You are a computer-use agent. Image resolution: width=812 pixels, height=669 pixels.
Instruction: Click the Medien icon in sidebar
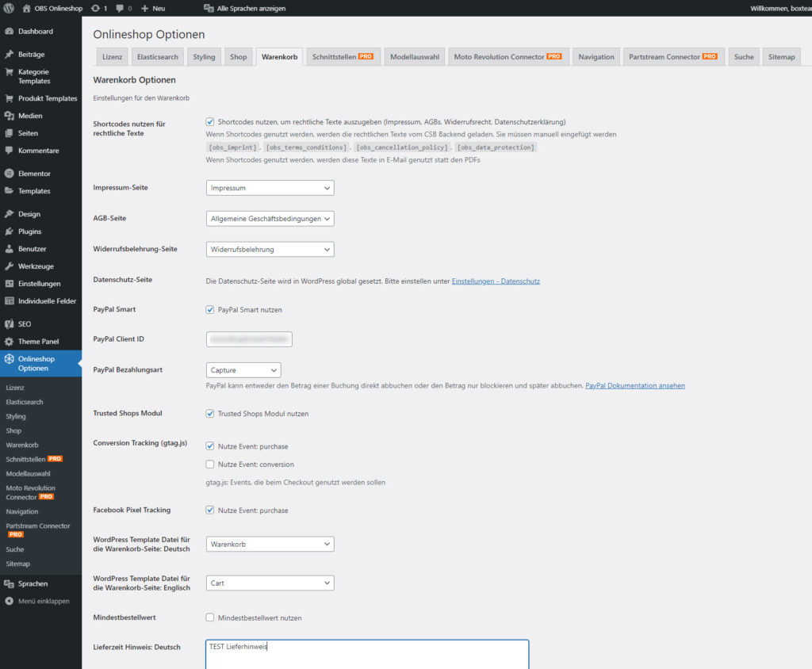tap(9, 116)
